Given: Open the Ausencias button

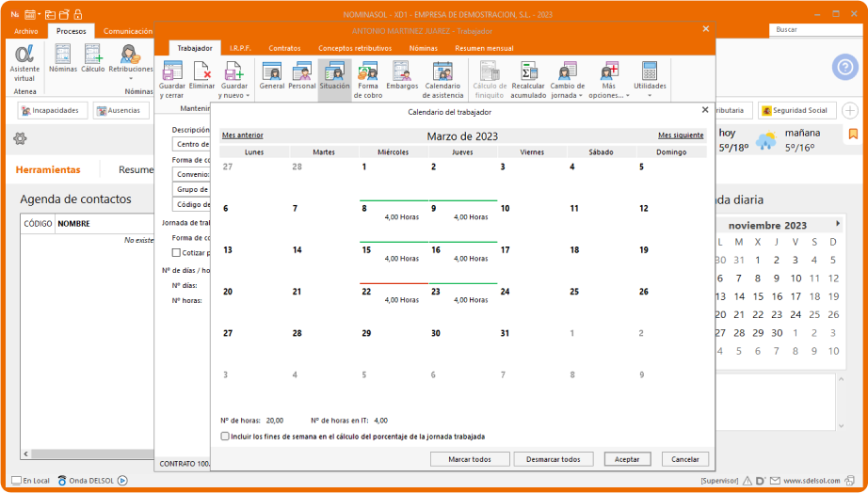Looking at the screenshot, I should pos(121,110).
